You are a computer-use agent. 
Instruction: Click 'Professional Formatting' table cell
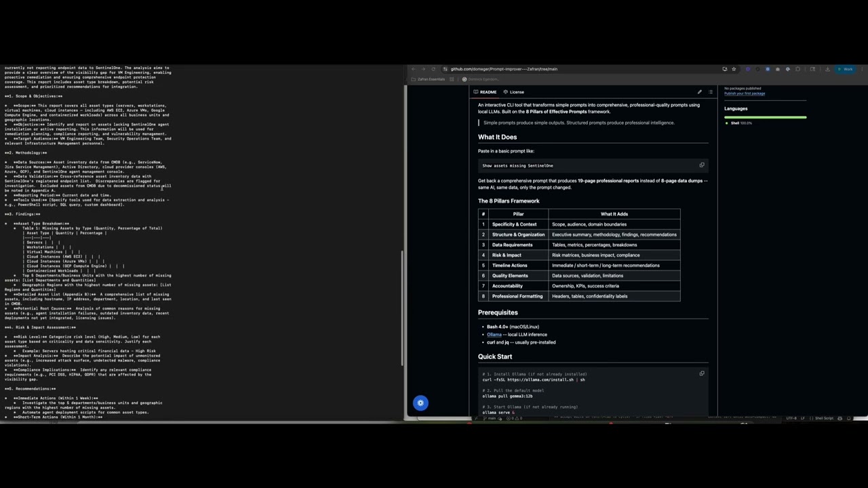(x=517, y=296)
